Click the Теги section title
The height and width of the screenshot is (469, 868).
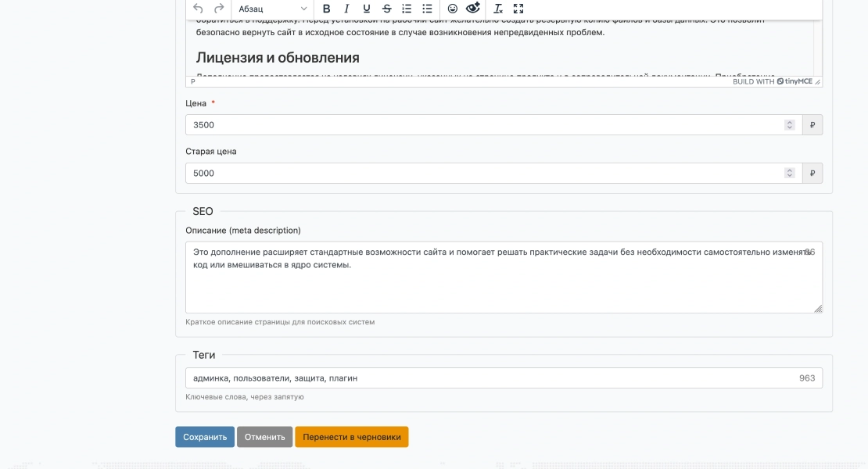204,355
